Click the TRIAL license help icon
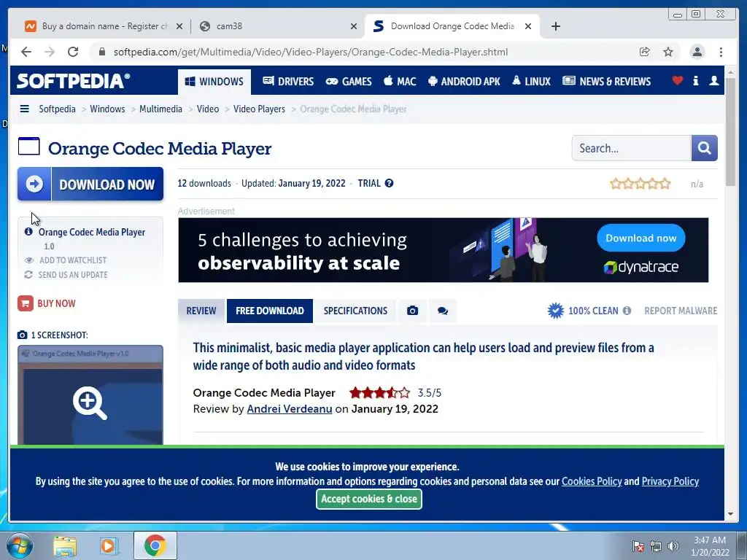The image size is (747, 560). pyautogui.click(x=390, y=183)
